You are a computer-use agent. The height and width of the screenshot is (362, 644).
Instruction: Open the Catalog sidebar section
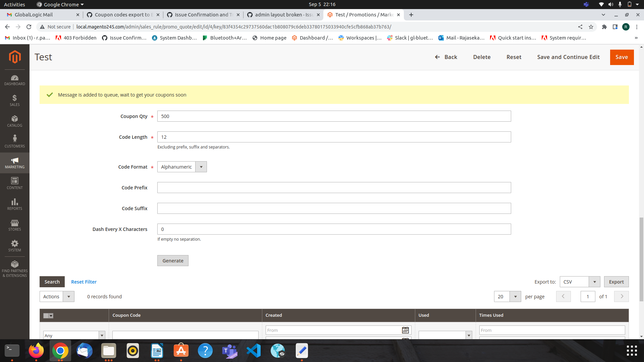coord(15,121)
